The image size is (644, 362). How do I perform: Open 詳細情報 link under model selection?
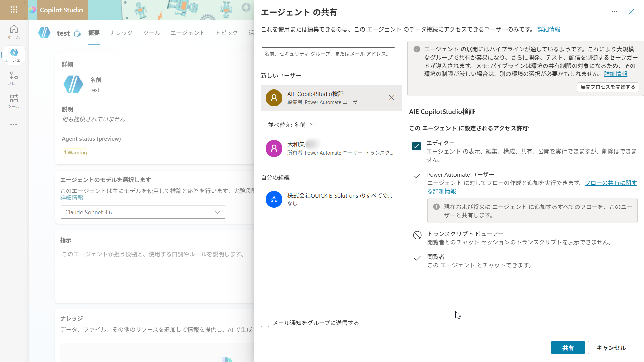[72, 198]
